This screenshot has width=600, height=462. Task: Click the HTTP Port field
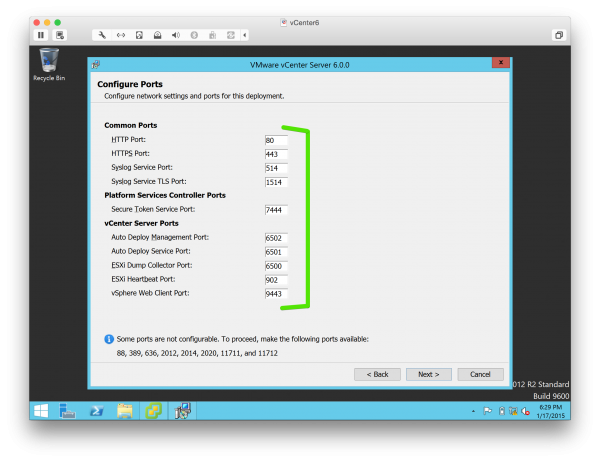click(276, 140)
